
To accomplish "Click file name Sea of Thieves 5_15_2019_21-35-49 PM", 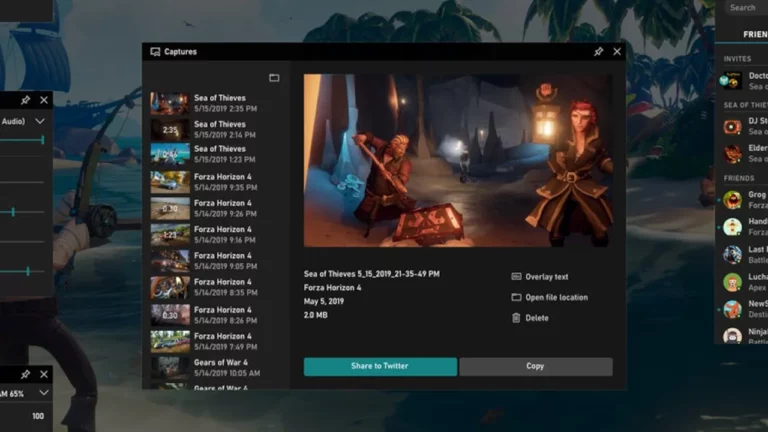I will coord(372,274).
